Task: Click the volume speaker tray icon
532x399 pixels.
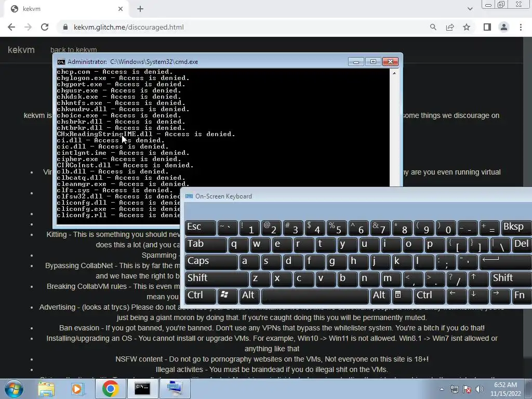Action: 479,390
